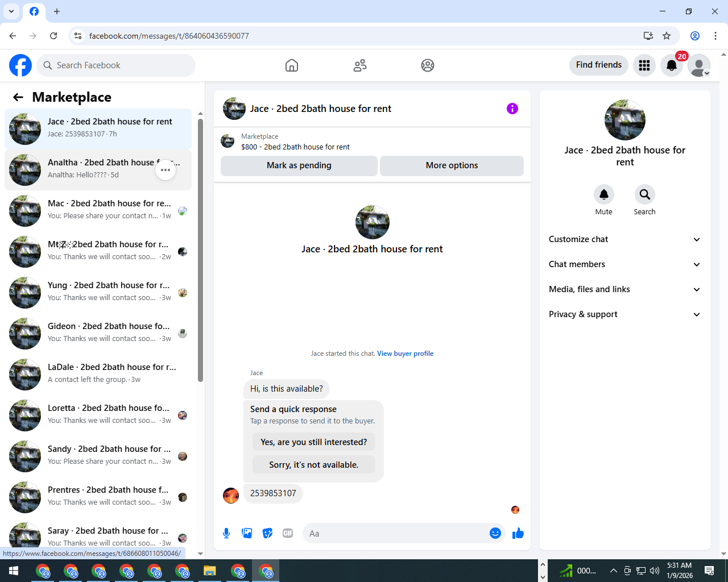Open the Sandy conversation in list

pos(98,456)
